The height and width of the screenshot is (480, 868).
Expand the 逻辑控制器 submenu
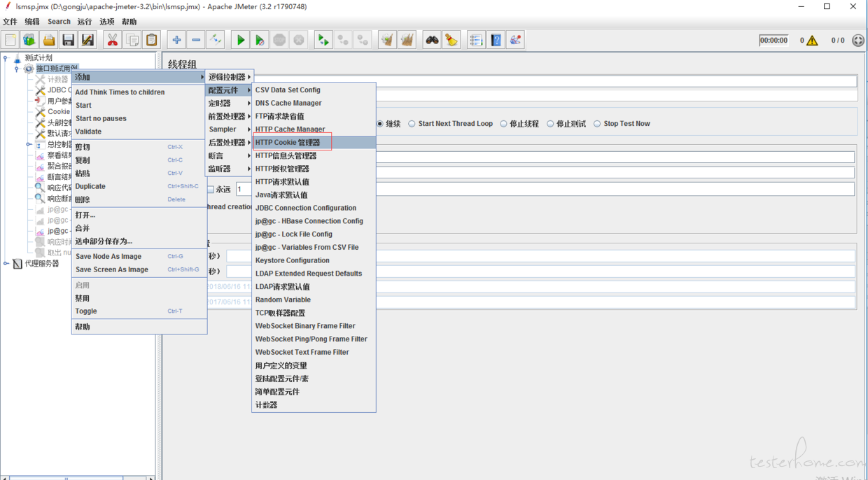[x=229, y=77]
